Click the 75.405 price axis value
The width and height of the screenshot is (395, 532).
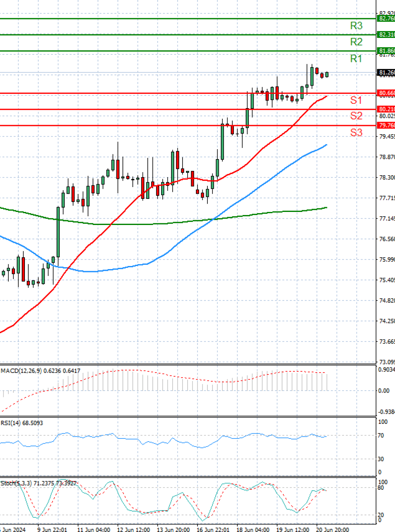(387, 280)
